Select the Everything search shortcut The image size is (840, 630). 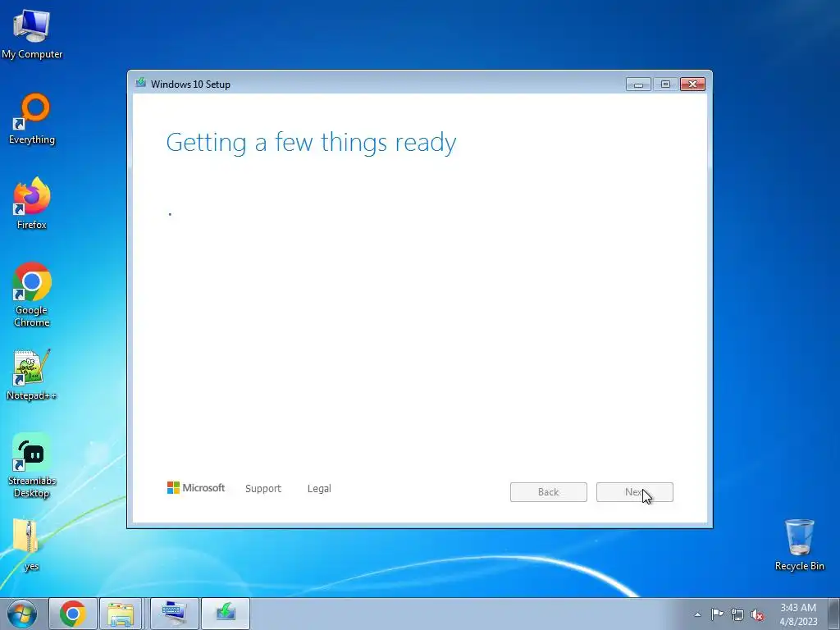click(32, 119)
